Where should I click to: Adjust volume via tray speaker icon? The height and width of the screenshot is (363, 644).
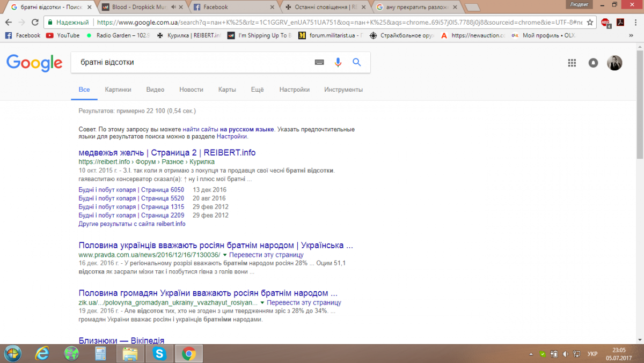pyautogui.click(x=565, y=353)
